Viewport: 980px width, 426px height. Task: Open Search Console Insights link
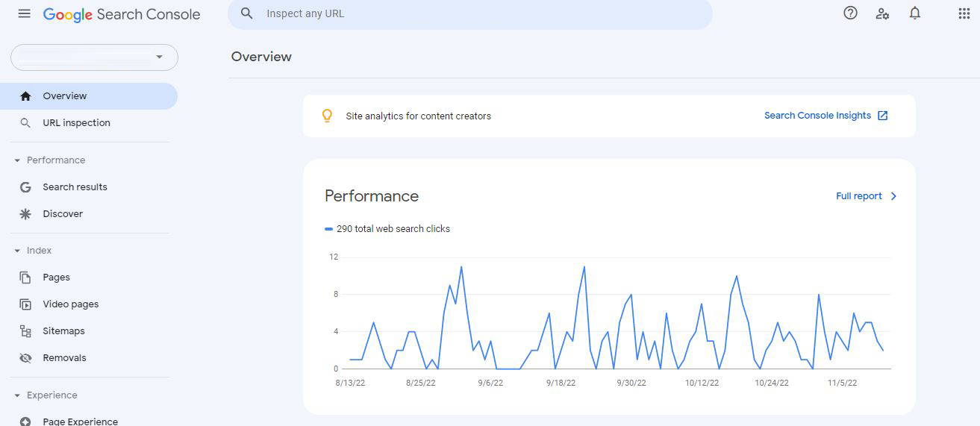pos(825,116)
